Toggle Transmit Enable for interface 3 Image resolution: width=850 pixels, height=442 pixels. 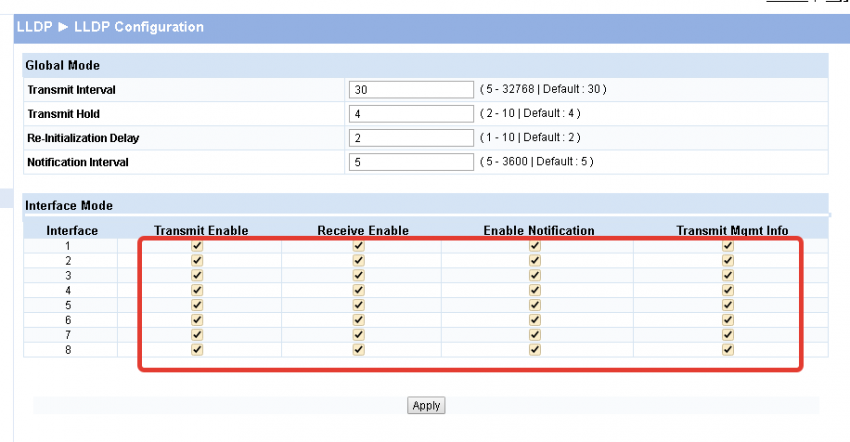coord(197,275)
